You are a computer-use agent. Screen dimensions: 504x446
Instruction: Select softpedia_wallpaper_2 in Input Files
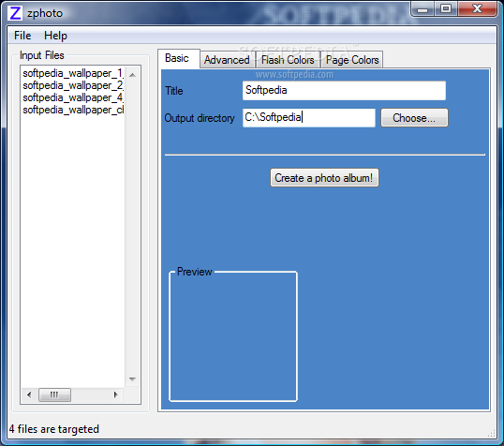[x=73, y=85]
